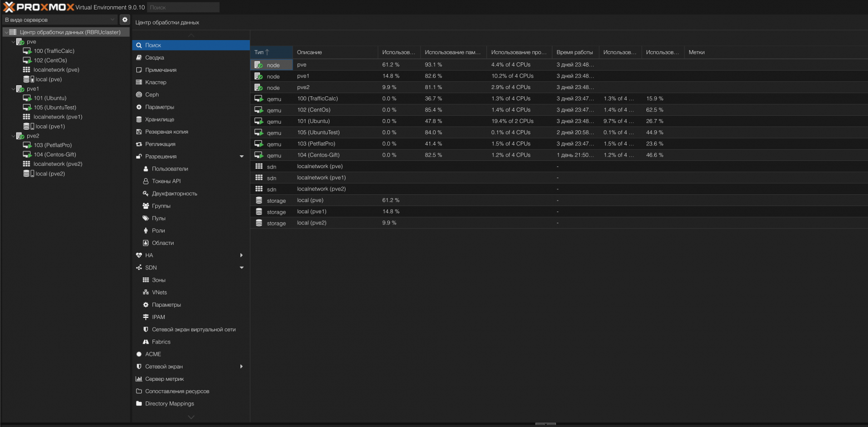
Task: Collapse the RBRUclaster datacenter tree node
Action: (6, 32)
